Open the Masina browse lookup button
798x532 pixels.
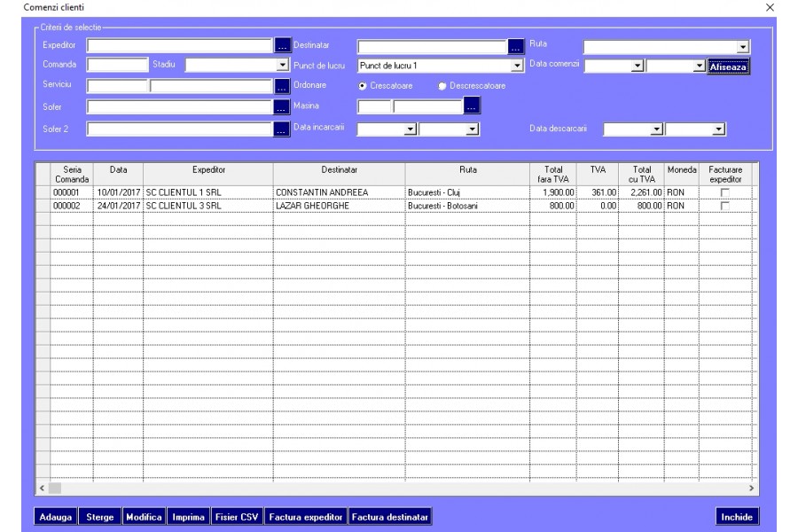[472, 106]
